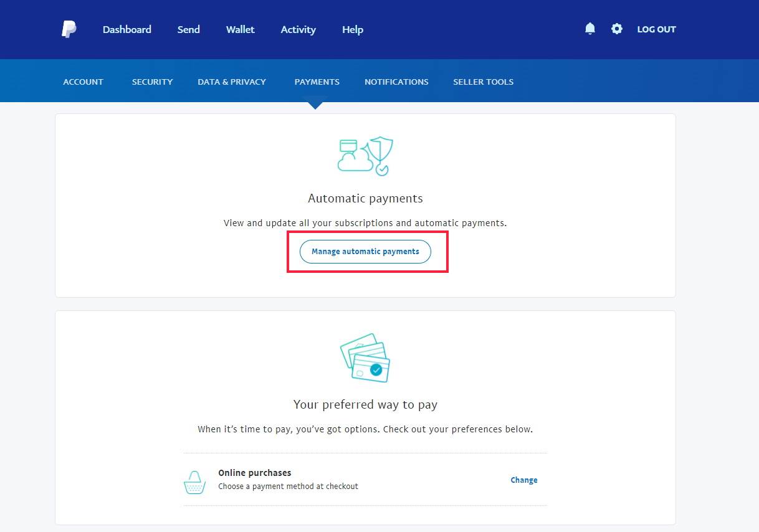Open the Notifications settings tab
759x532 pixels.
[396, 82]
